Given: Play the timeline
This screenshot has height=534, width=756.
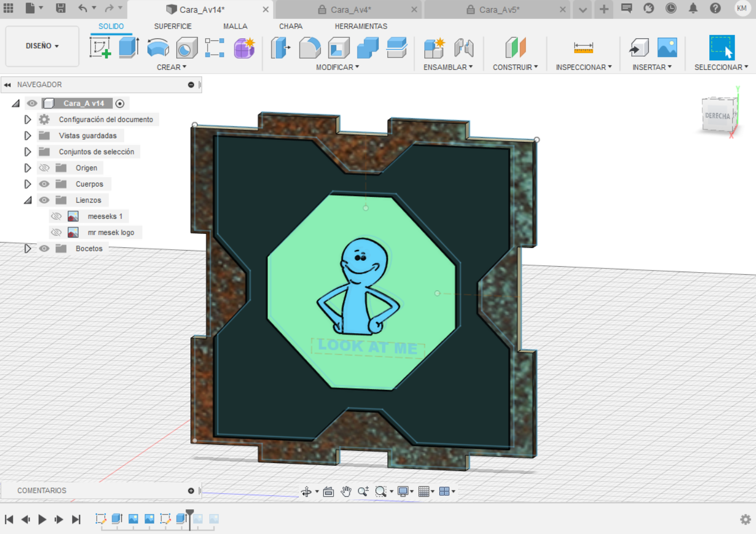Looking at the screenshot, I should click(x=42, y=519).
